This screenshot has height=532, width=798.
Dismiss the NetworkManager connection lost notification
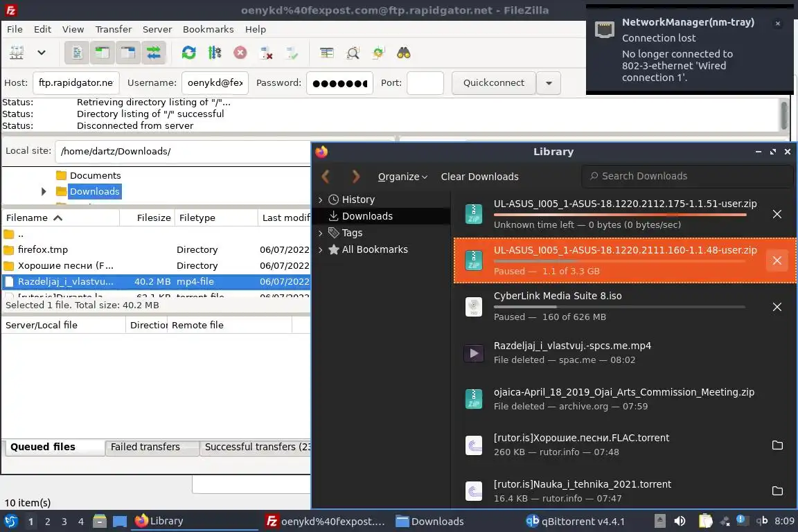coord(778,24)
